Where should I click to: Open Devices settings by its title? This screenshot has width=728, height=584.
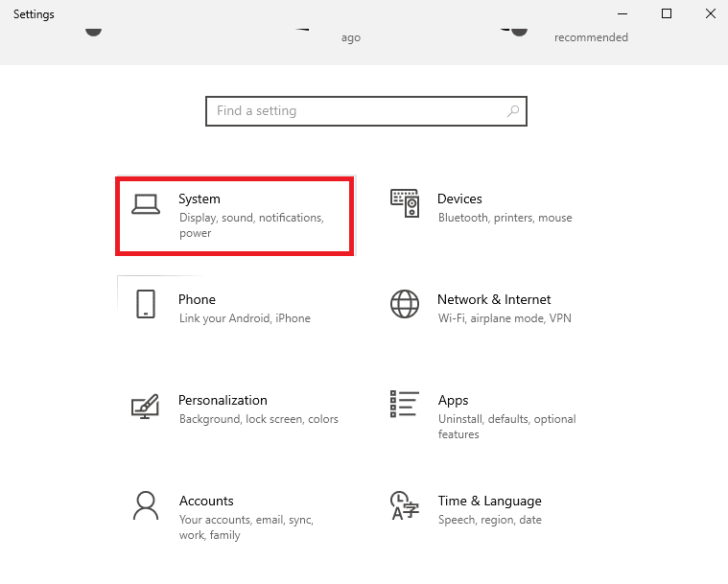[459, 199]
